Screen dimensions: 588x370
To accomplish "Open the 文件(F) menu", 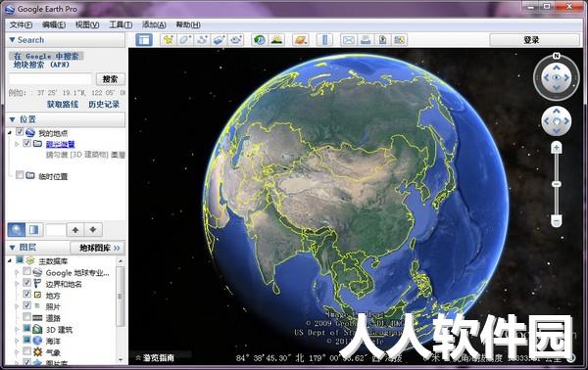I will 21,25.
